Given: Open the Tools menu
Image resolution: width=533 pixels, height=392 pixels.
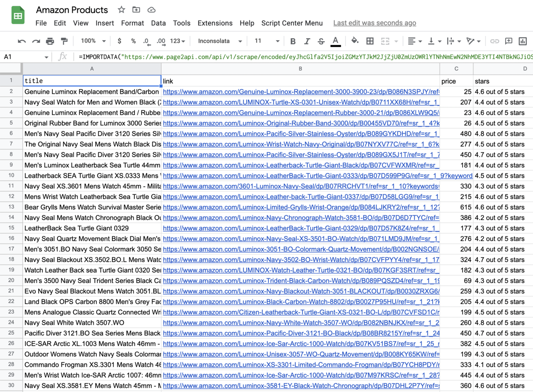Looking at the screenshot, I should (181, 23).
